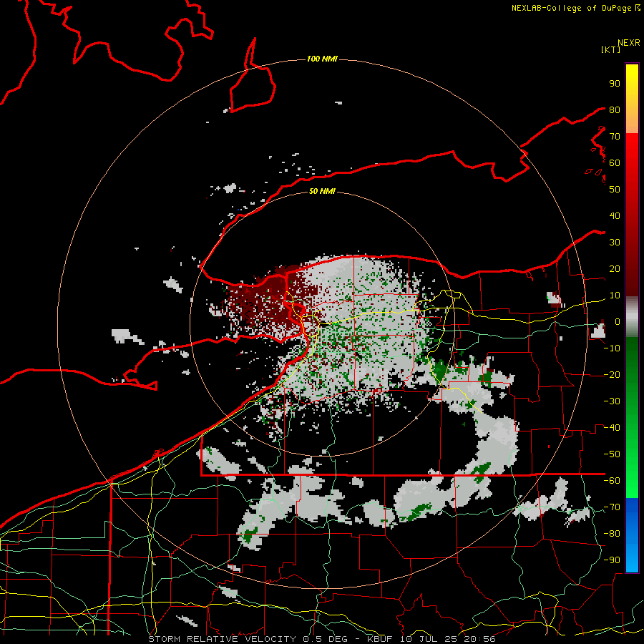Click the 60 value on velocity scale
The width and height of the screenshot is (644, 644).
tap(615, 163)
